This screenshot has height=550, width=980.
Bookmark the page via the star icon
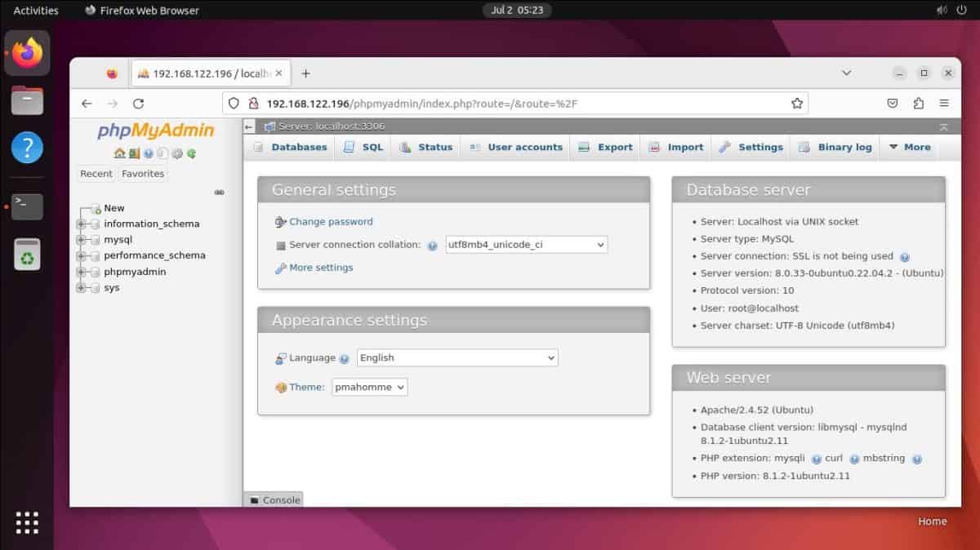pyautogui.click(x=795, y=103)
